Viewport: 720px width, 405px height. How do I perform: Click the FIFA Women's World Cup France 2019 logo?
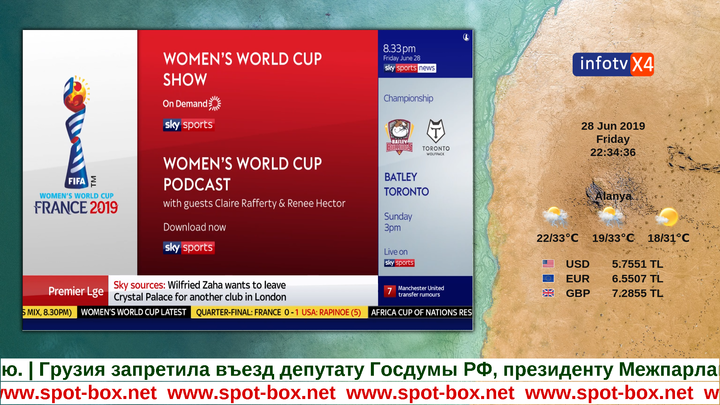point(77,146)
